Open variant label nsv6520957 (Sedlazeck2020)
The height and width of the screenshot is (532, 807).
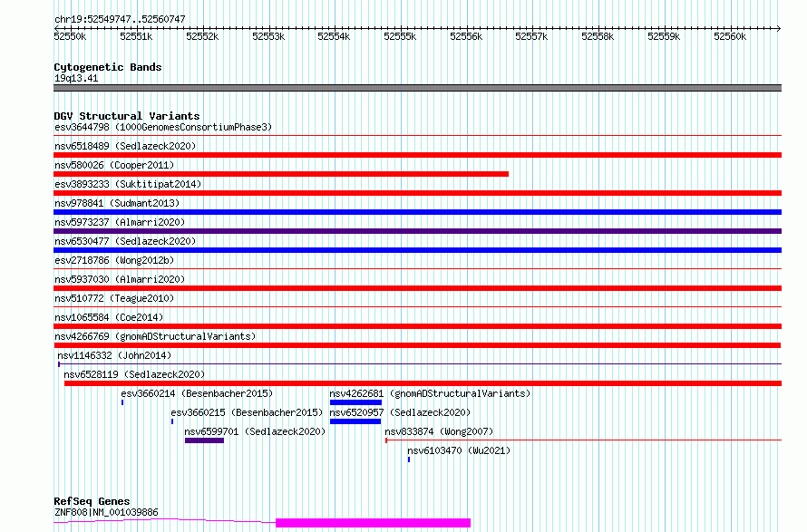coord(400,412)
